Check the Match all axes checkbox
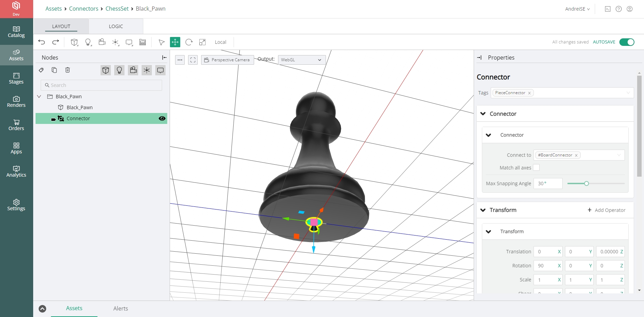The image size is (644, 317). 536,167
